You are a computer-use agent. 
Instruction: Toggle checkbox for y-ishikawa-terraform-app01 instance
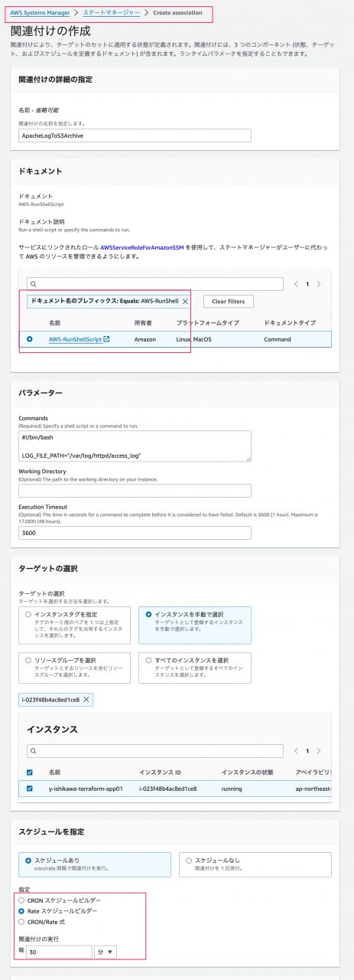coord(30,789)
